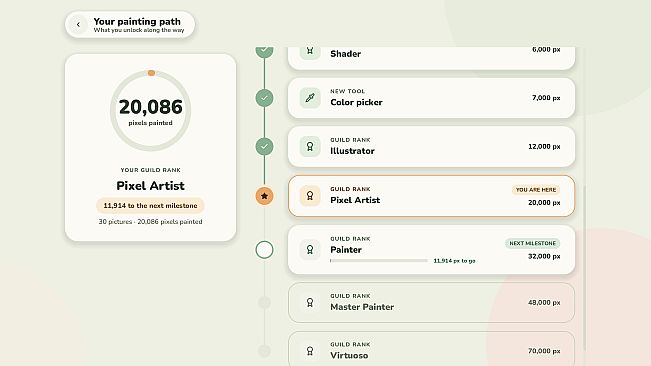Select the orange star current-position marker
This screenshot has height=366, width=651.
tap(264, 196)
